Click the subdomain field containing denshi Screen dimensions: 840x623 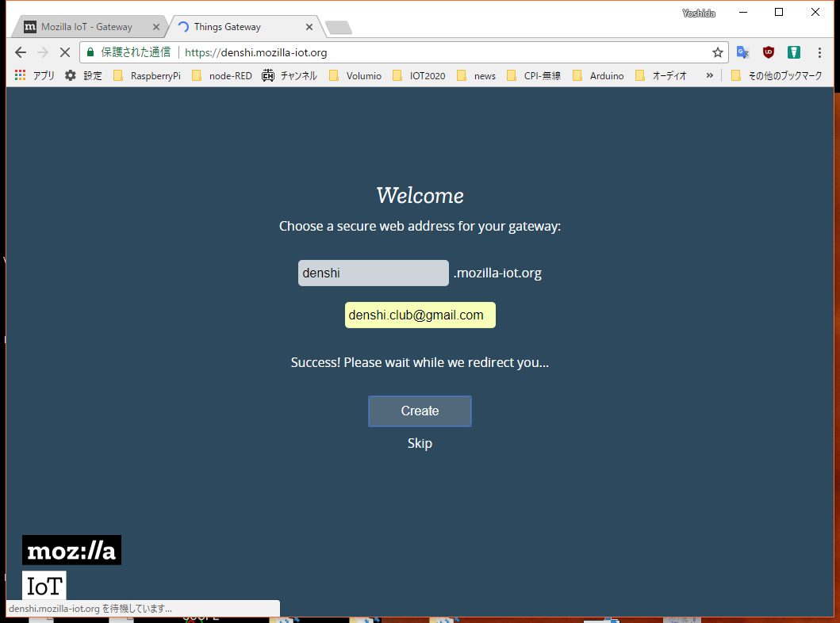click(x=373, y=273)
